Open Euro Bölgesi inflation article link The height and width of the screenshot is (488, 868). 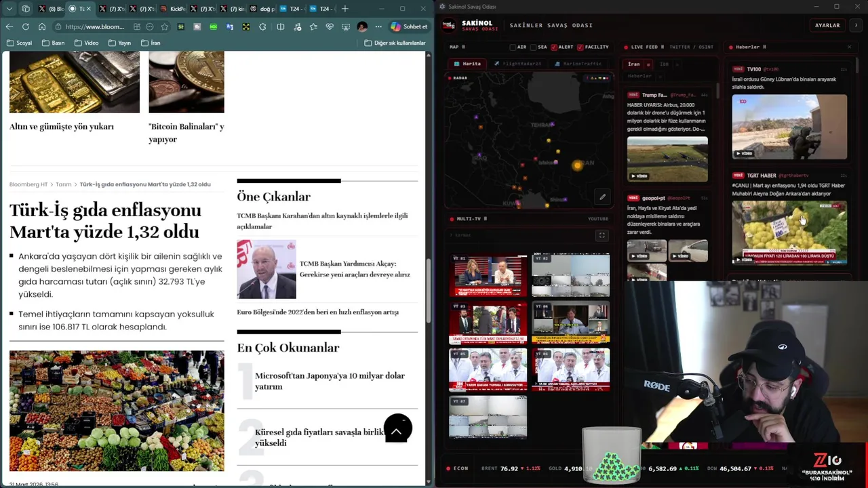coord(317,312)
